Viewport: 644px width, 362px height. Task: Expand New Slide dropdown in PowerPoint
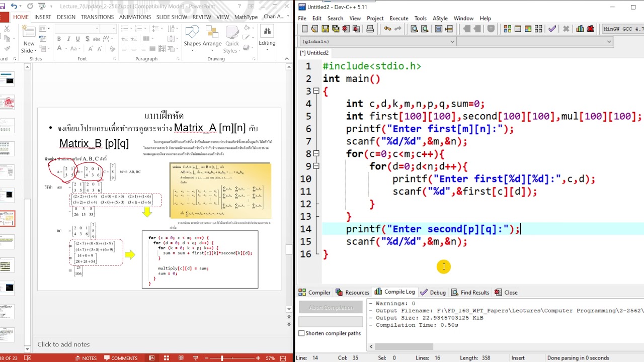(29, 47)
